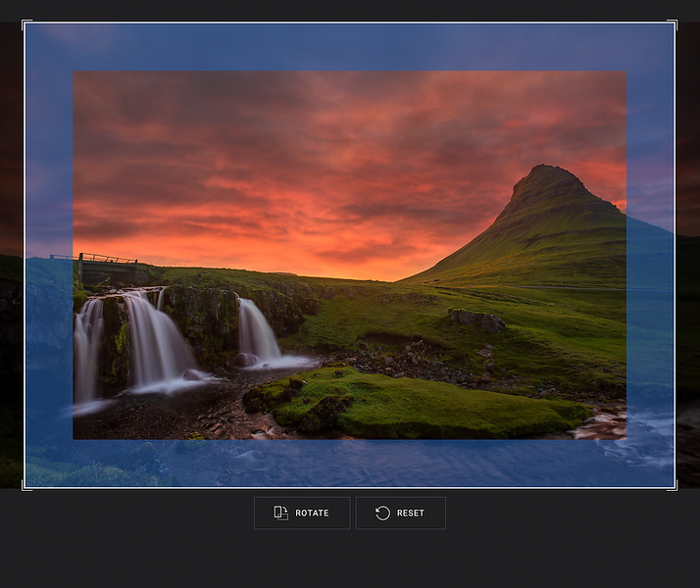Select the top-left crop corner handle
The width and height of the screenshot is (700, 588).
tap(26, 24)
